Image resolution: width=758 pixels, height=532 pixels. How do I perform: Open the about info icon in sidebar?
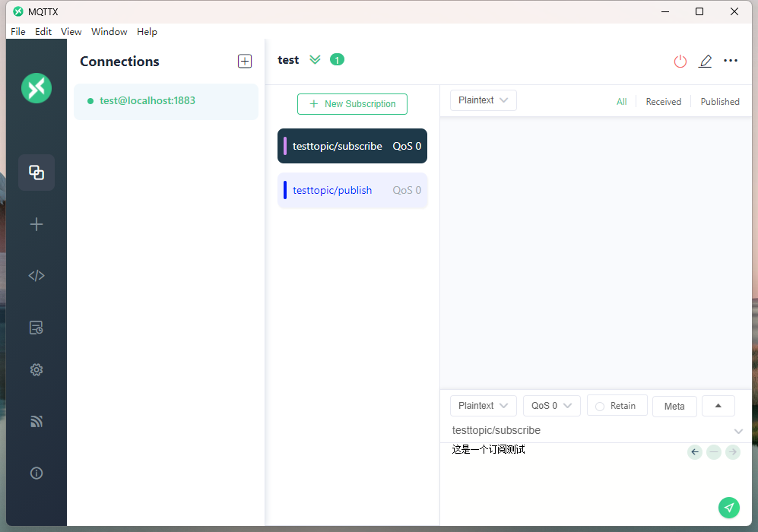click(36, 473)
